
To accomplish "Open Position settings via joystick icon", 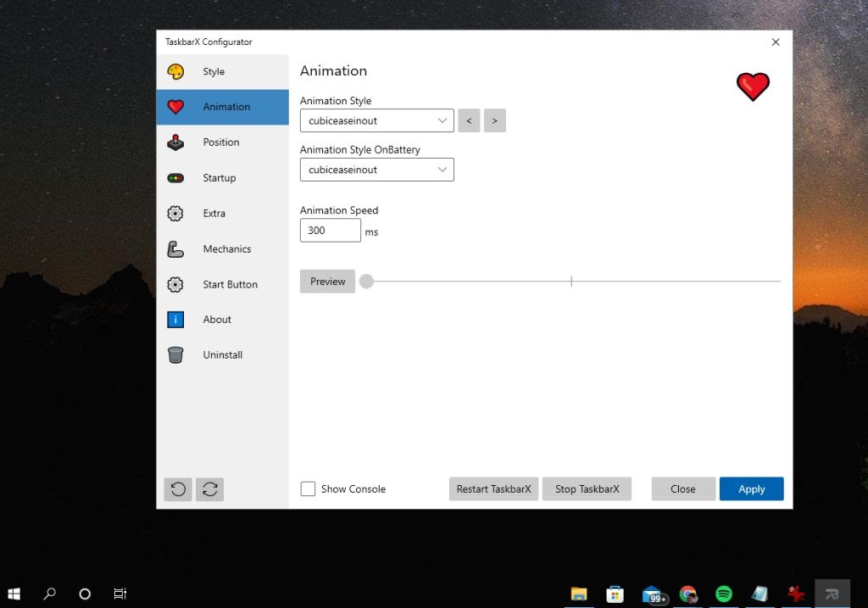I will (175, 142).
